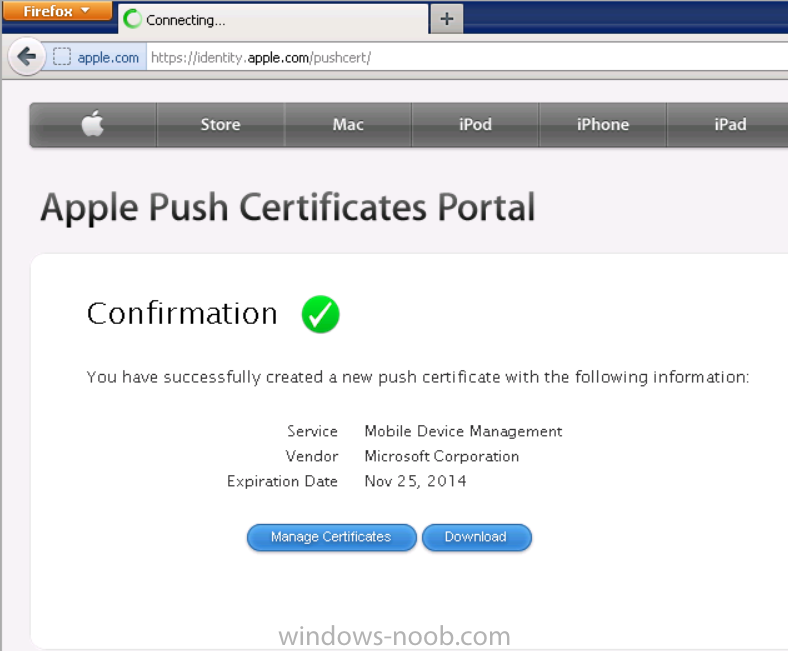Click the successfully created certificate message
This screenshot has width=788, height=651.
click(x=418, y=377)
